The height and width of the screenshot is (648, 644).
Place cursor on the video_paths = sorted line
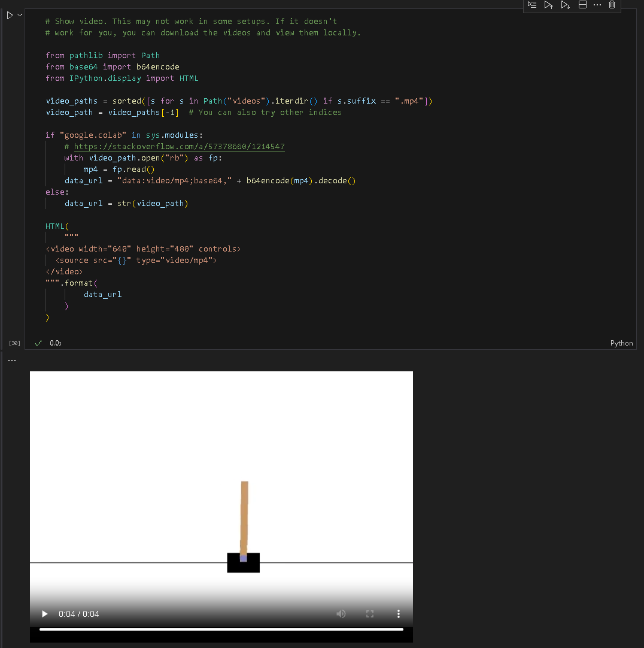(x=239, y=101)
